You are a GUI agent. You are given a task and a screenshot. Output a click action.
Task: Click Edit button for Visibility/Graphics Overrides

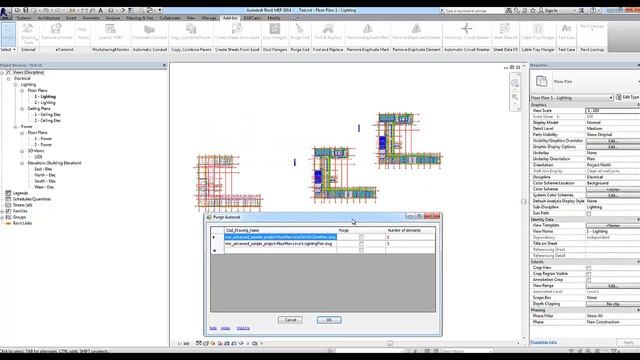[613, 141]
